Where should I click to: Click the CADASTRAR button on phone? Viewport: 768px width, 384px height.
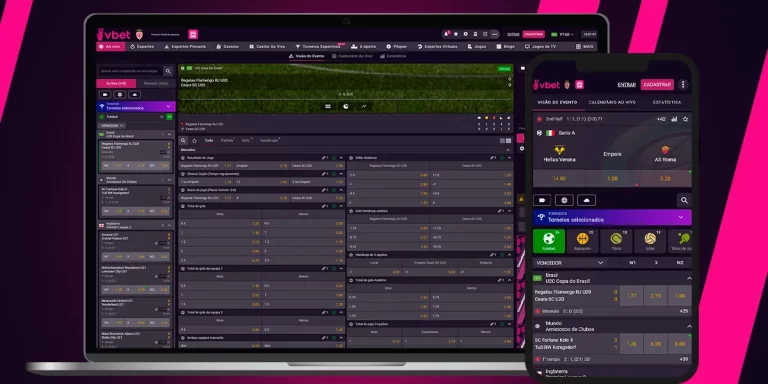coord(657,85)
